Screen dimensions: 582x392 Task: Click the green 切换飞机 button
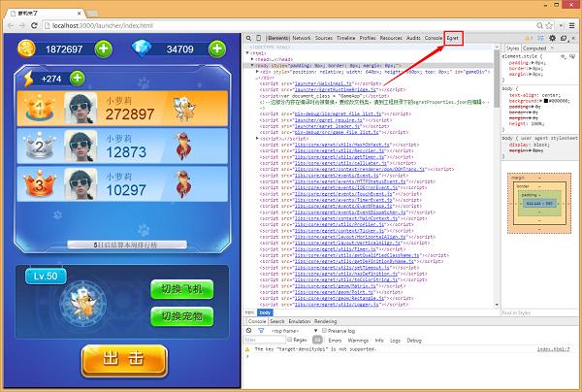[182, 289]
